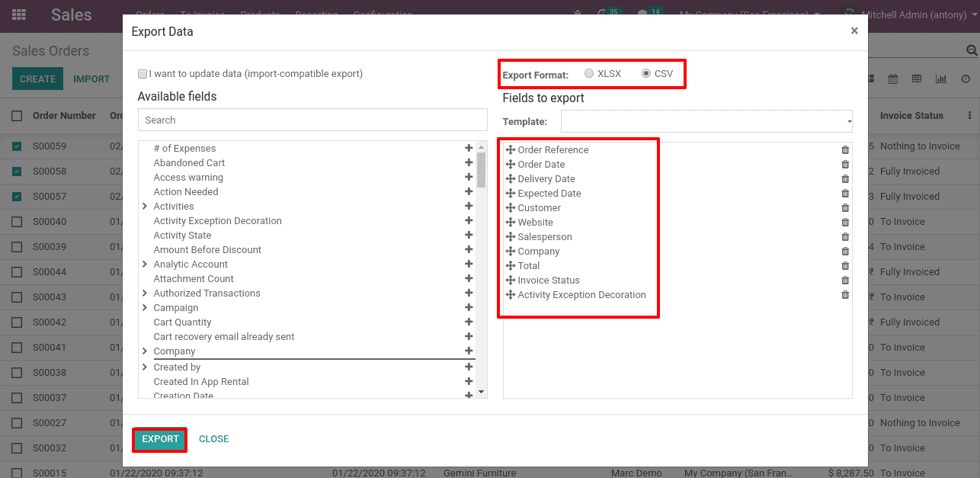The image size is (980, 478).
Task: Check order S00040 checkbox
Action: click(x=17, y=222)
